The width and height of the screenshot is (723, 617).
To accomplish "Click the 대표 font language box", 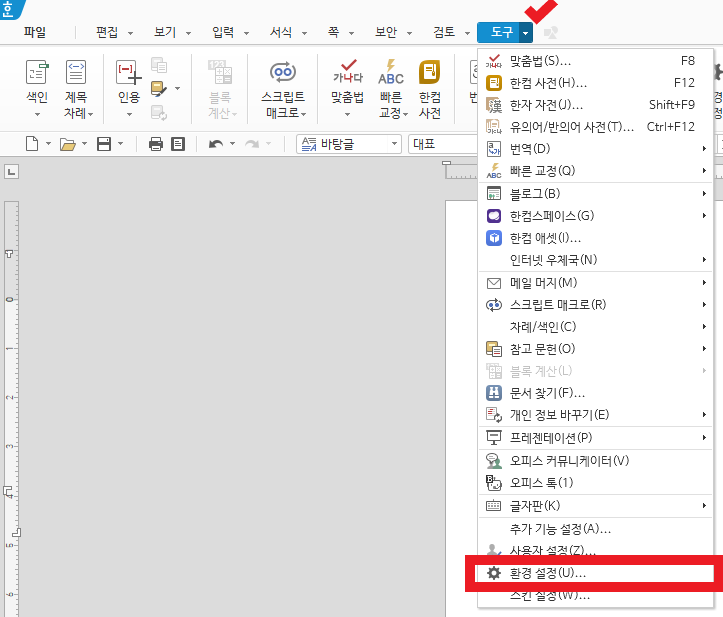I will (x=443, y=144).
